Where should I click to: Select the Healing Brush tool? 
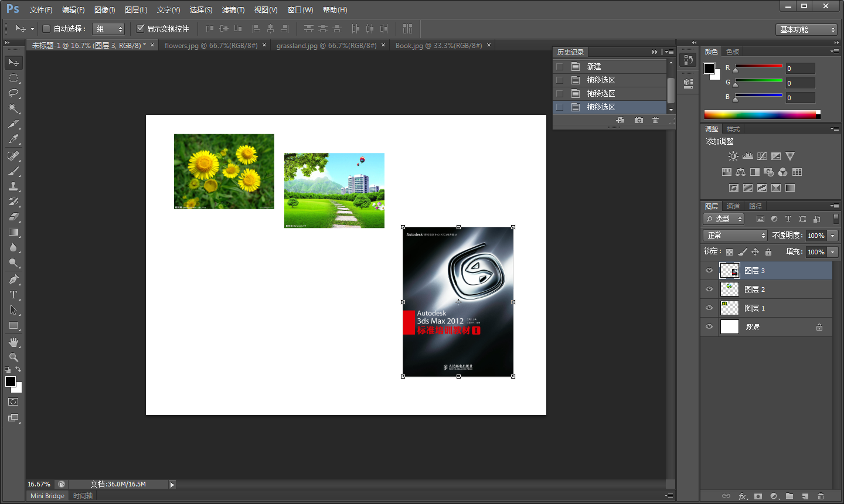click(x=13, y=156)
